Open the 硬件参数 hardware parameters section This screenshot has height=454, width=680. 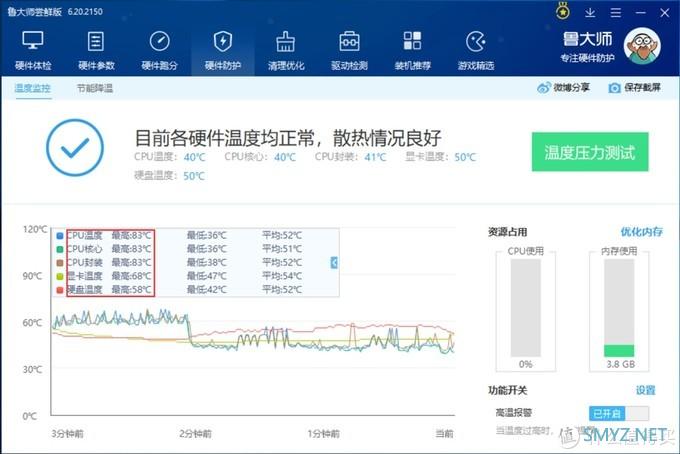click(x=96, y=50)
